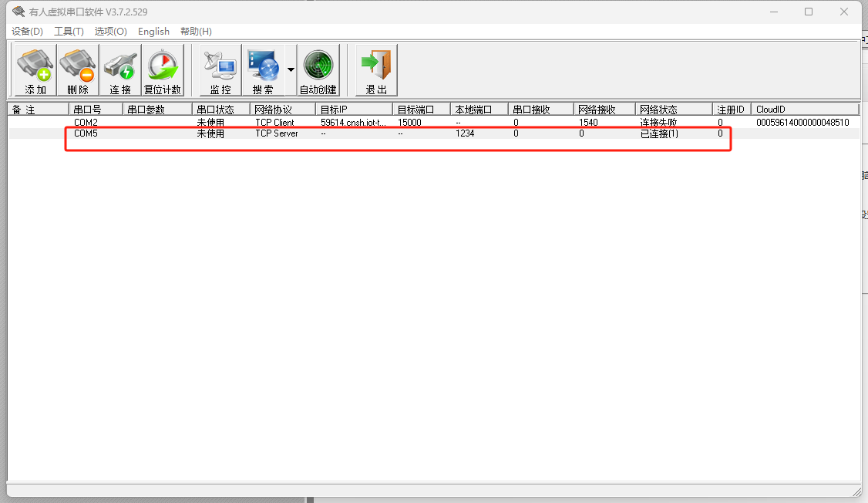Switch language via English menu item
Image resolution: width=868 pixels, height=503 pixels.
(x=154, y=32)
